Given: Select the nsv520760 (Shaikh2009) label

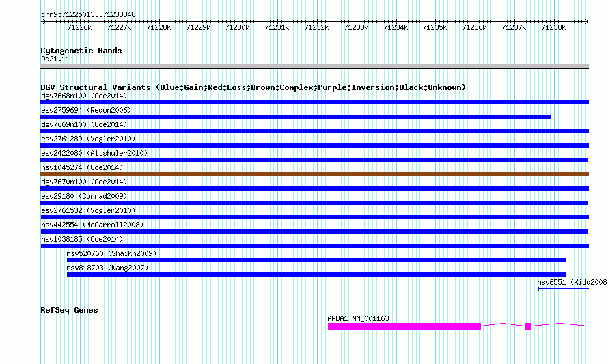Looking at the screenshot, I should click(x=111, y=253).
